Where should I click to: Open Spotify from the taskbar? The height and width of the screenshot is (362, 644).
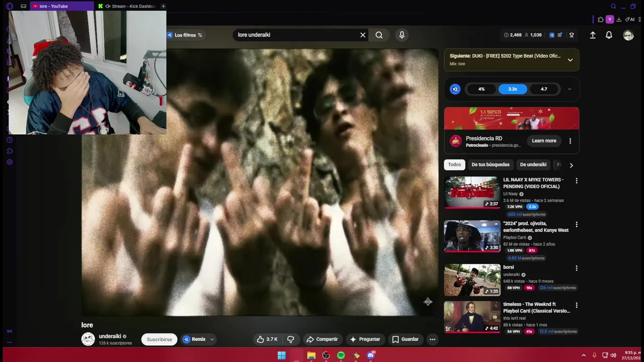(341, 355)
